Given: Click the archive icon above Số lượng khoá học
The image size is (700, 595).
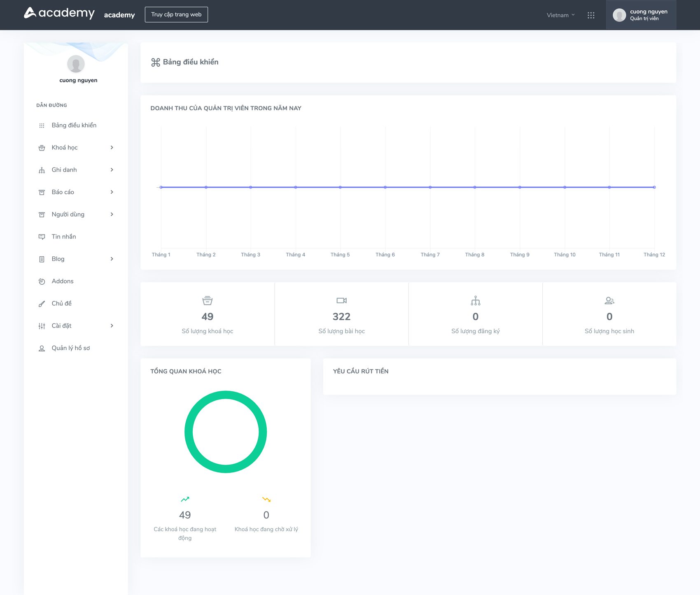Looking at the screenshot, I should point(208,300).
